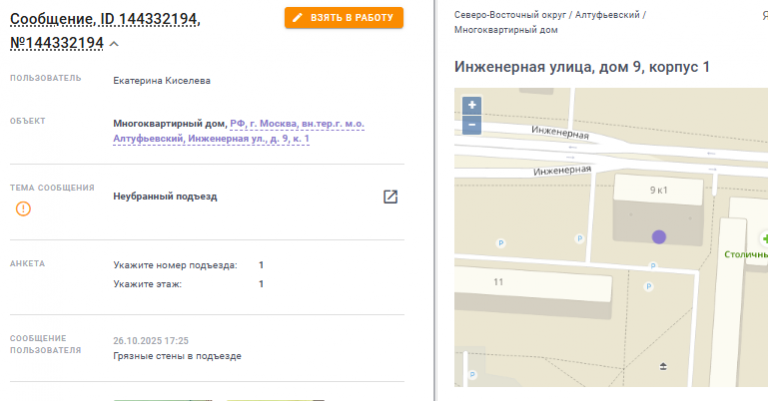Click the heading 'Инженерная улица, дом 9, корпус 1'
The image size is (768, 401).
point(582,67)
